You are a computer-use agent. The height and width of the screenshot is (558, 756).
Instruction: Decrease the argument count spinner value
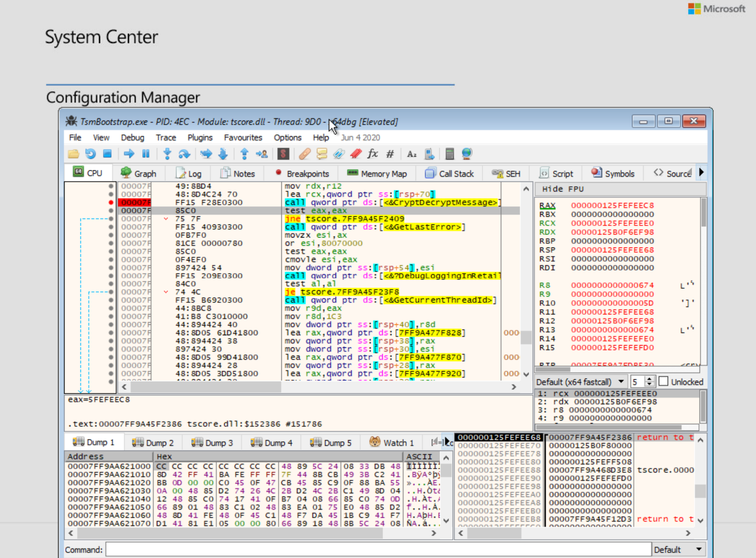click(x=650, y=385)
